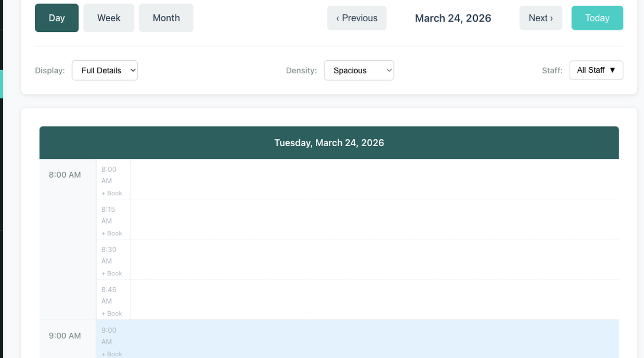Book the 9:00 AM time slot
The image size is (644, 358).
(x=111, y=354)
